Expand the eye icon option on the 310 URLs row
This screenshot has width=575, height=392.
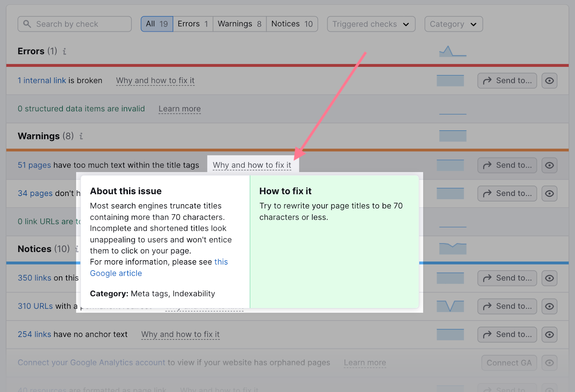[x=549, y=306]
